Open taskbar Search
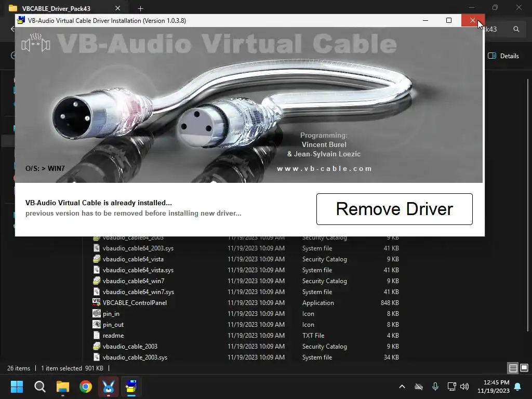The image size is (532, 399). pyautogui.click(x=39, y=387)
